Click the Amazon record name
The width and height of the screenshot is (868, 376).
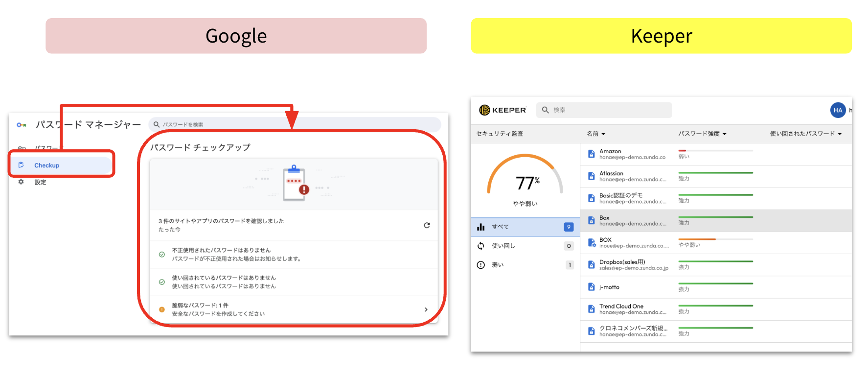pos(610,151)
